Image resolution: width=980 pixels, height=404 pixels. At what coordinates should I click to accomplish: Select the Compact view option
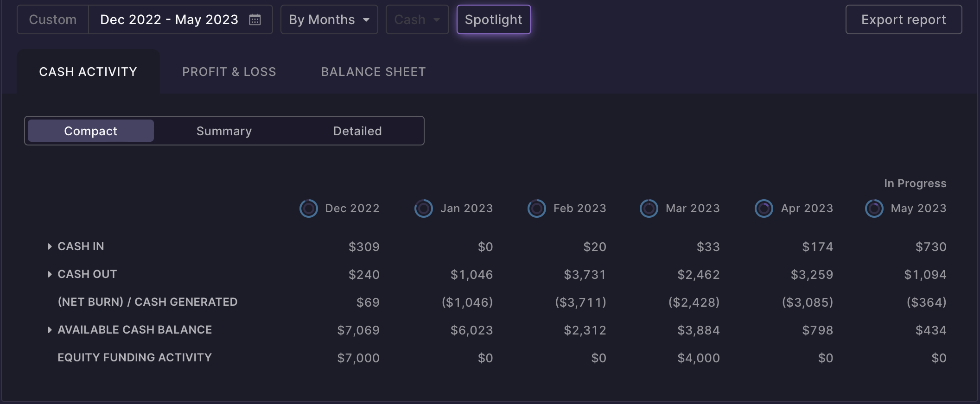[91, 131]
